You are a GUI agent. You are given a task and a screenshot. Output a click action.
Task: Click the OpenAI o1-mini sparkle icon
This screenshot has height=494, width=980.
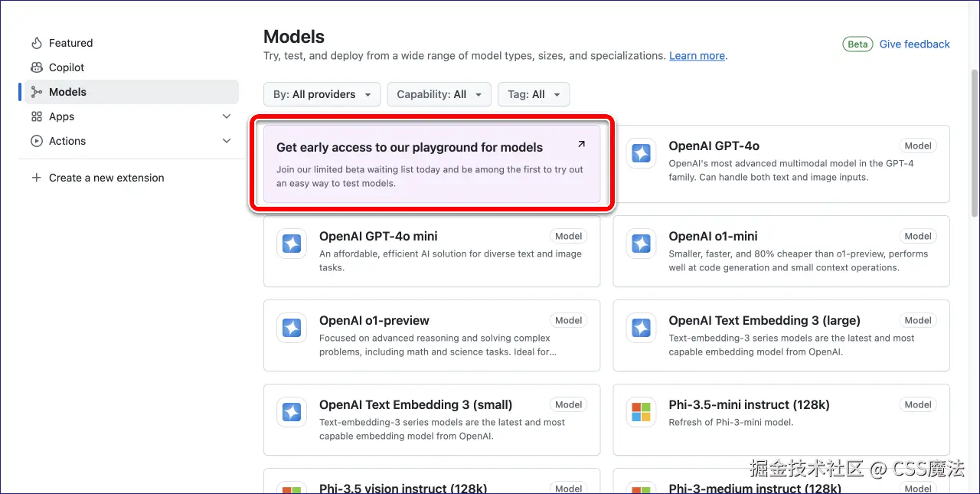point(641,244)
